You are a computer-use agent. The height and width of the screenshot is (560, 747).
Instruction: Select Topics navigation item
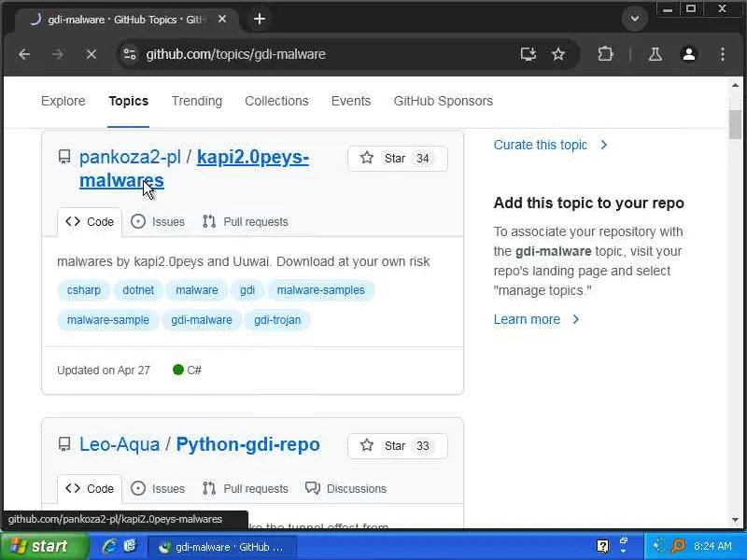pos(129,101)
